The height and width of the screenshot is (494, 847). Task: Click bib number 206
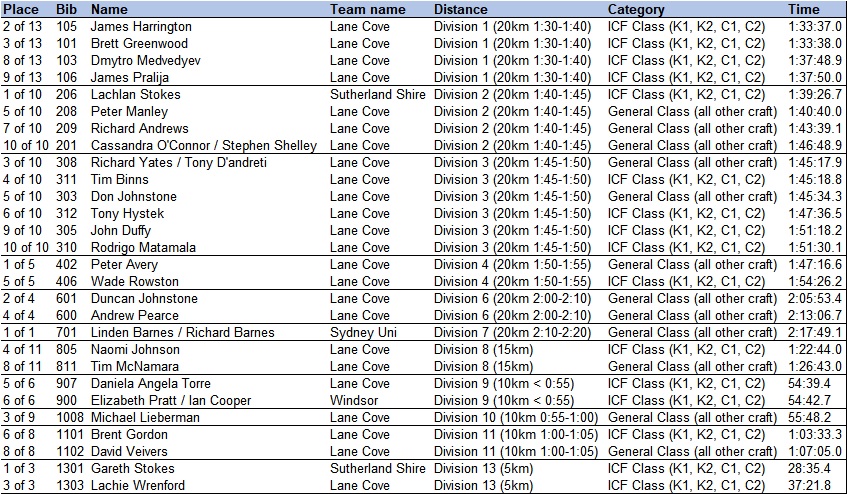tap(66, 94)
